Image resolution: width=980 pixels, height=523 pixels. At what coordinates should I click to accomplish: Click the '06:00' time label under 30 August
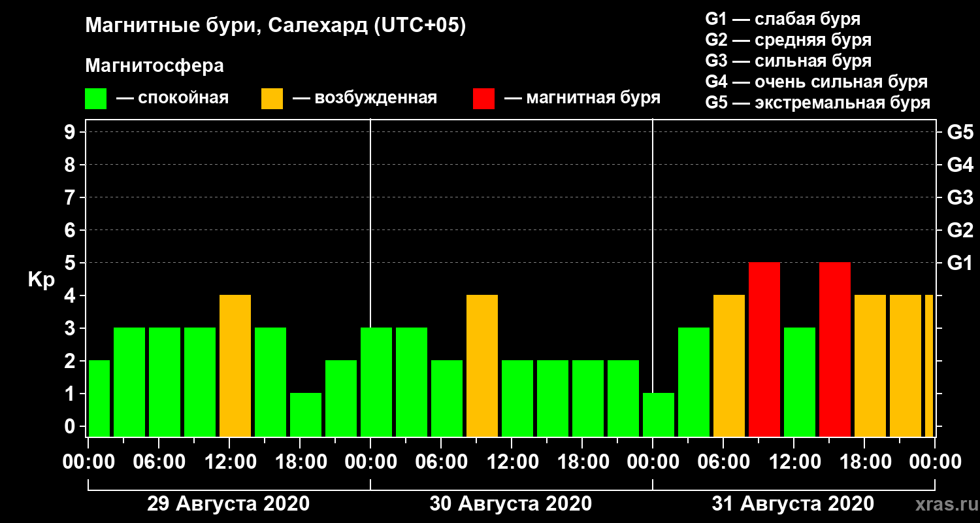pos(441,462)
